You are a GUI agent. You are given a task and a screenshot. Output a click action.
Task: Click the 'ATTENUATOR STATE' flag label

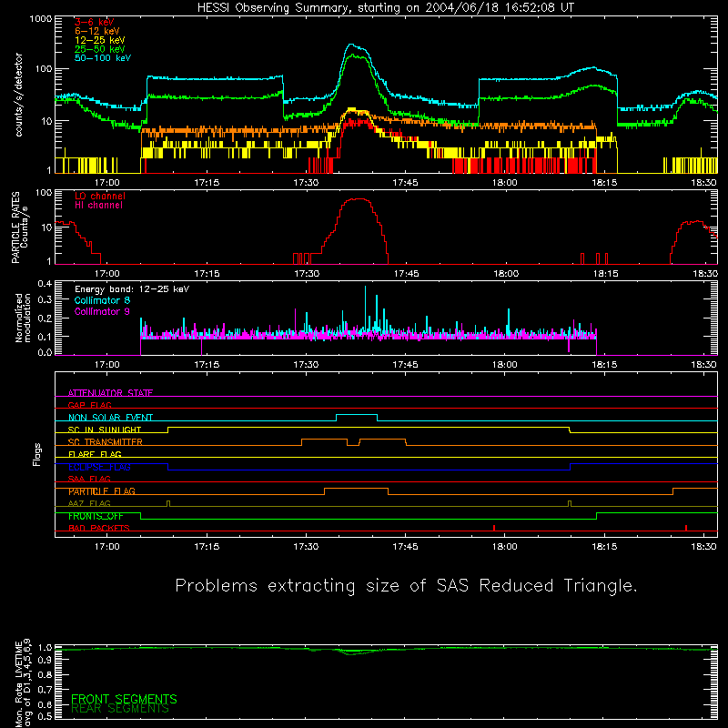click(x=110, y=393)
